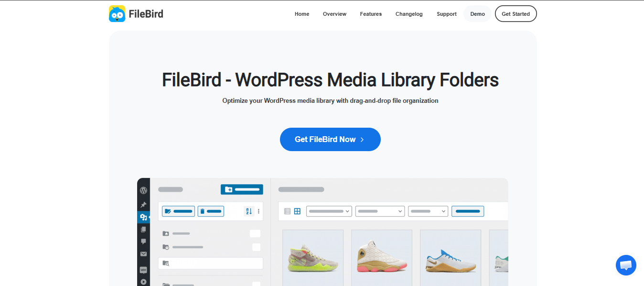
Task: Switch to grid view icon
Action: (x=297, y=211)
